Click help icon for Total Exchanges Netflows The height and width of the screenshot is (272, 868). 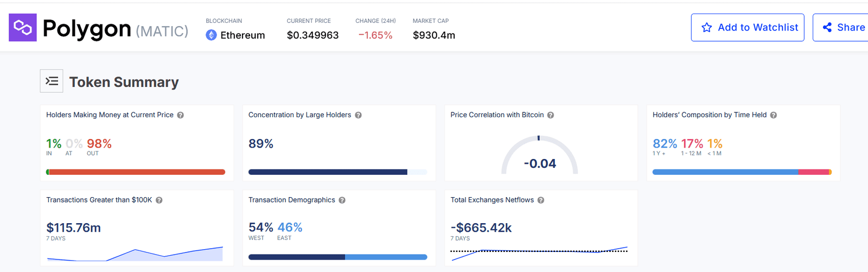(541, 200)
